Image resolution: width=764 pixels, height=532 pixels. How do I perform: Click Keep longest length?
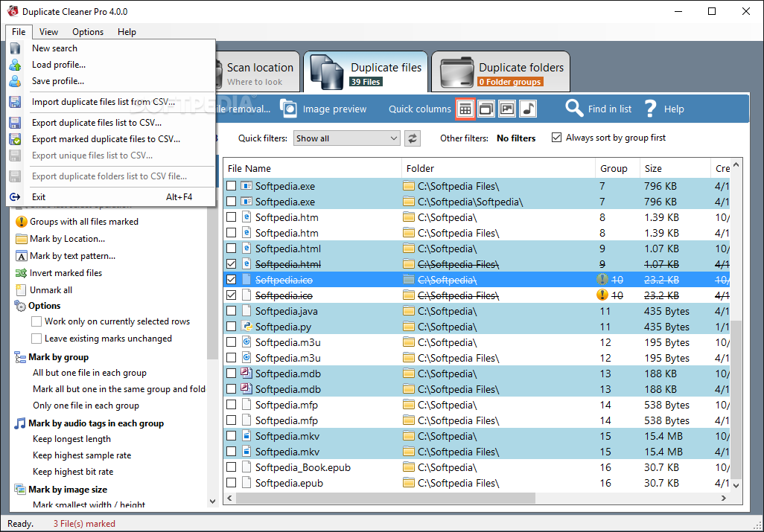click(71, 439)
